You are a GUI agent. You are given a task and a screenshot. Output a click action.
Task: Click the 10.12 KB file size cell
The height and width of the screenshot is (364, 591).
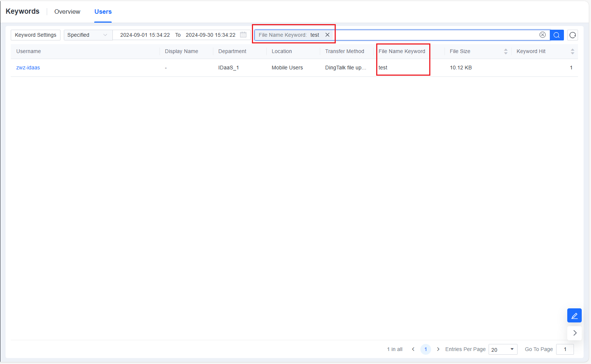coord(461,68)
